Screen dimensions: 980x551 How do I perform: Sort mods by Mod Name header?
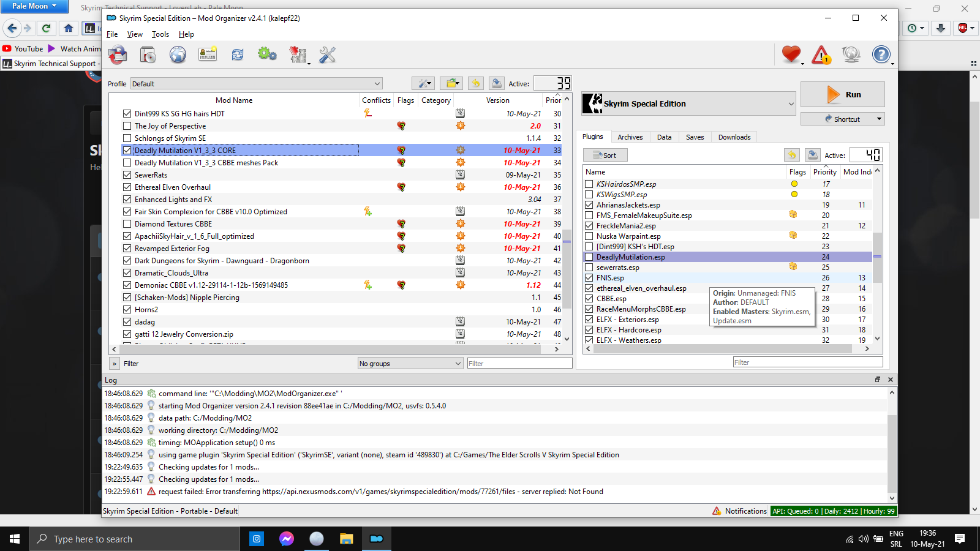coord(234,100)
